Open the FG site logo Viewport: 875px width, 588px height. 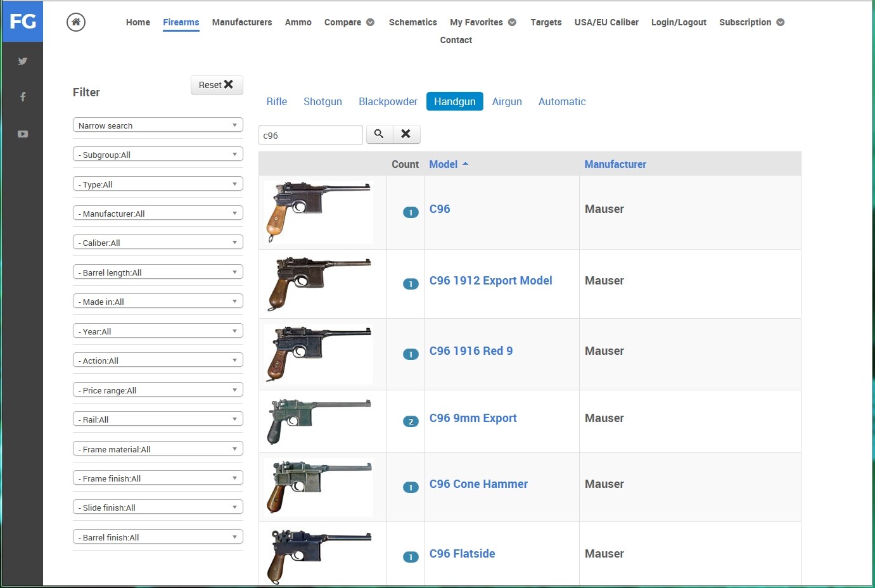point(23,22)
